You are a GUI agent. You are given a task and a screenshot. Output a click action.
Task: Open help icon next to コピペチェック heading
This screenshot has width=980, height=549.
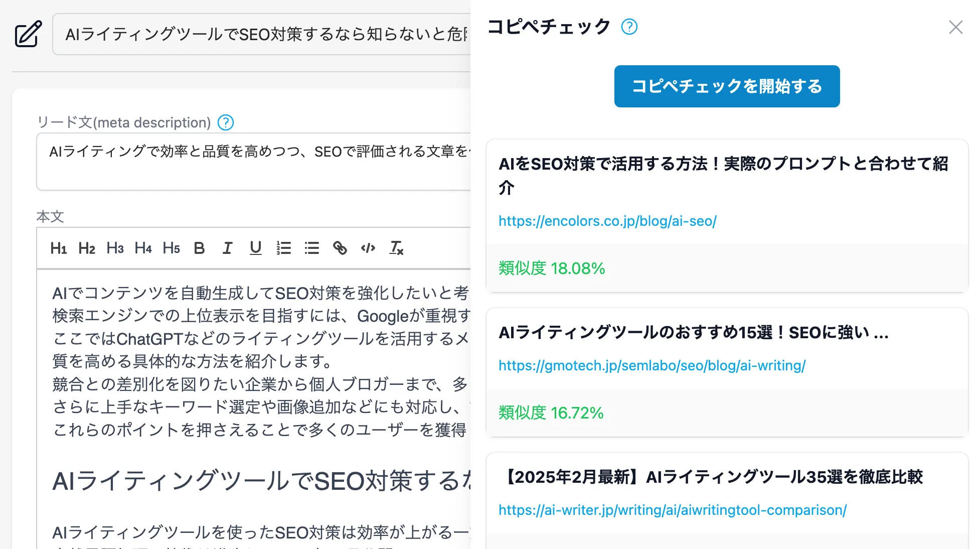click(x=629, y=27)
